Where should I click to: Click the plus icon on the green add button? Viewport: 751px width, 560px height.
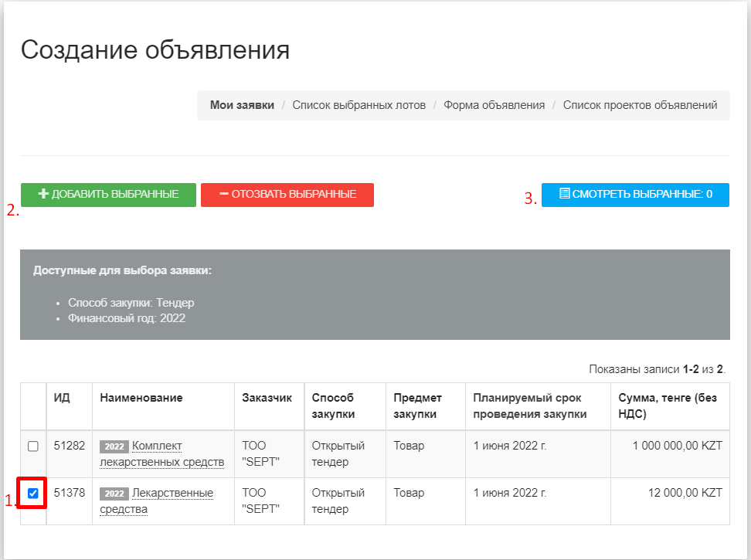43,194
